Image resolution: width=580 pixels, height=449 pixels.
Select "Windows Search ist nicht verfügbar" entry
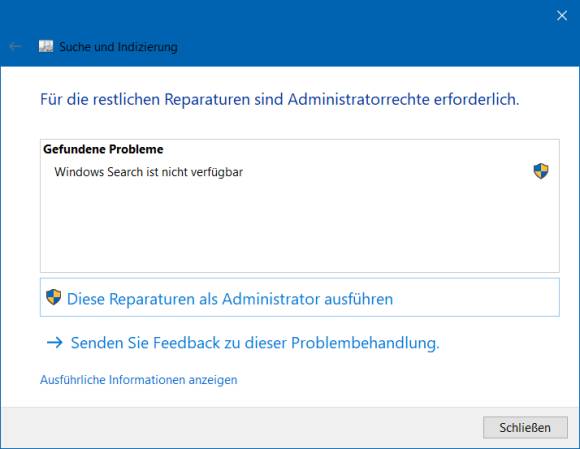148,172
